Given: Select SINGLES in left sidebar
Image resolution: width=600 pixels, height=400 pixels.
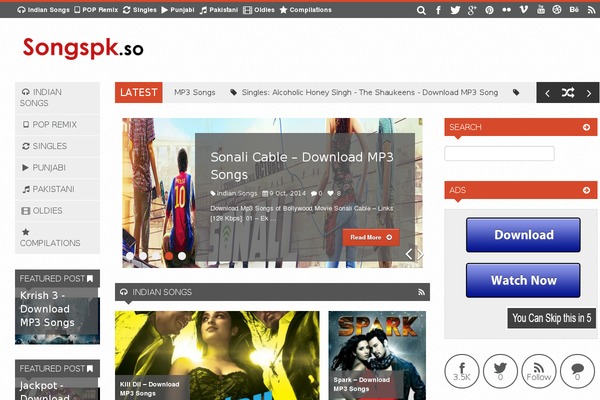Looking at the screenshot, I should point(57,146).
